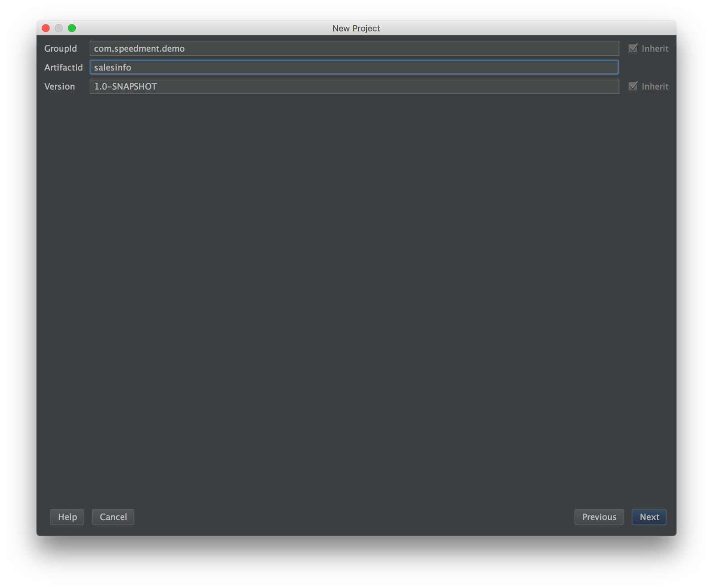Click the Version label
Screen dimensions: 713x588
point(60,86)
